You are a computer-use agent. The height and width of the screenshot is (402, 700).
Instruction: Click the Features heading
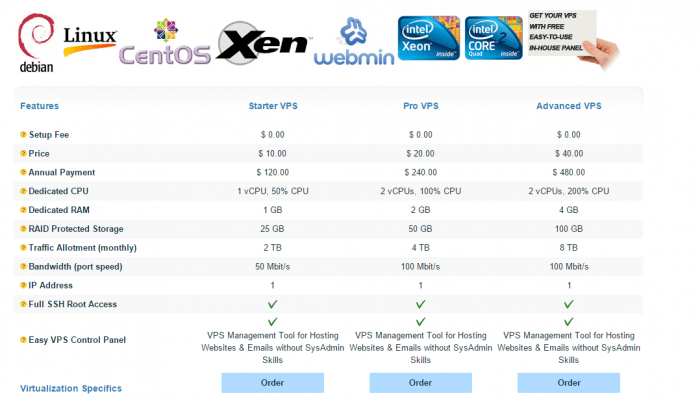[x=39, y=106]
